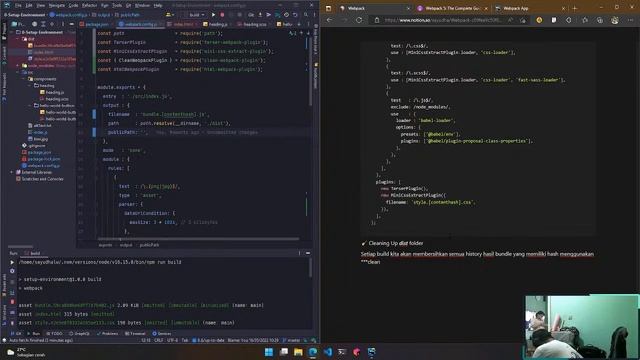Click the Read aloud icon in address bar
640x360 pixels.
point(511,20)
